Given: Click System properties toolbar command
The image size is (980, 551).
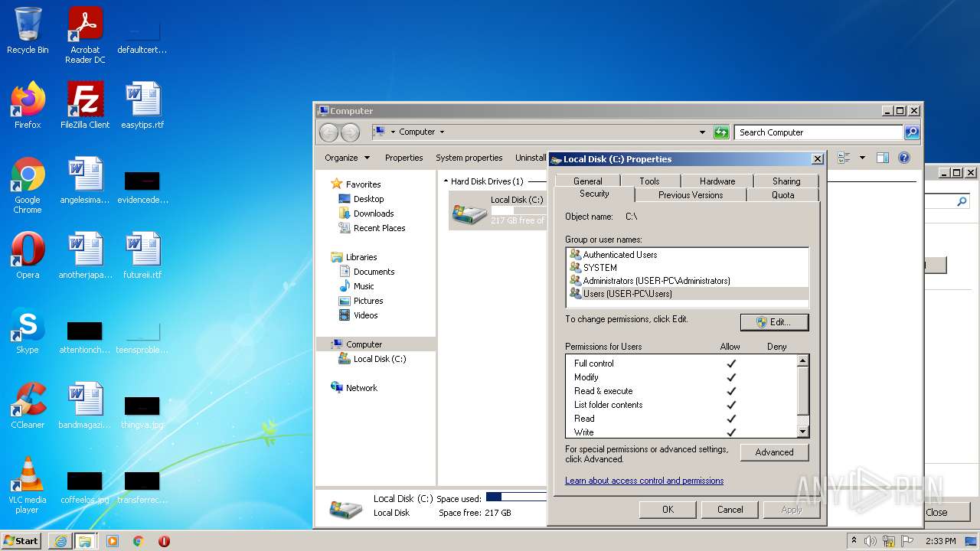Looking at the screenshot, I should 469,158.
